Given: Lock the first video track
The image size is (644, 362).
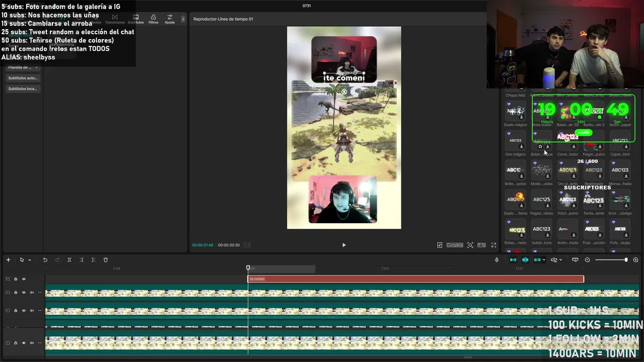Looking at the screenshot, I should click(x=16, y=293).
